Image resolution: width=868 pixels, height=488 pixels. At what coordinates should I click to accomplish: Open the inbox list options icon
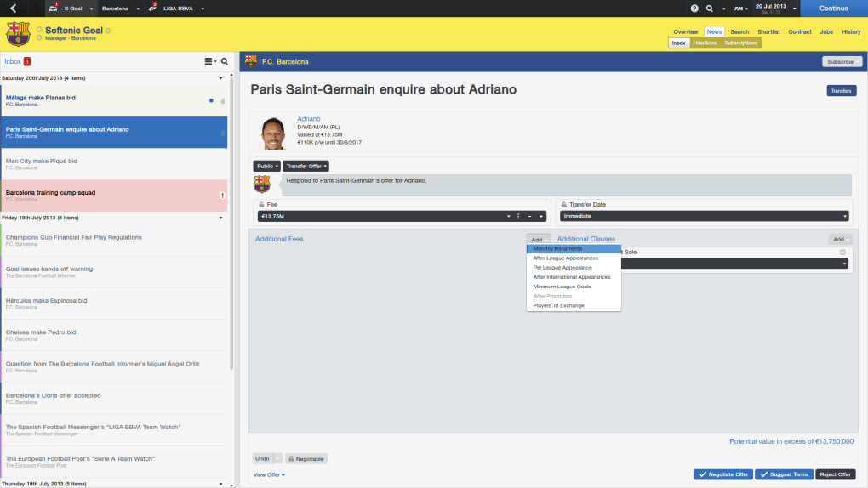208,61
